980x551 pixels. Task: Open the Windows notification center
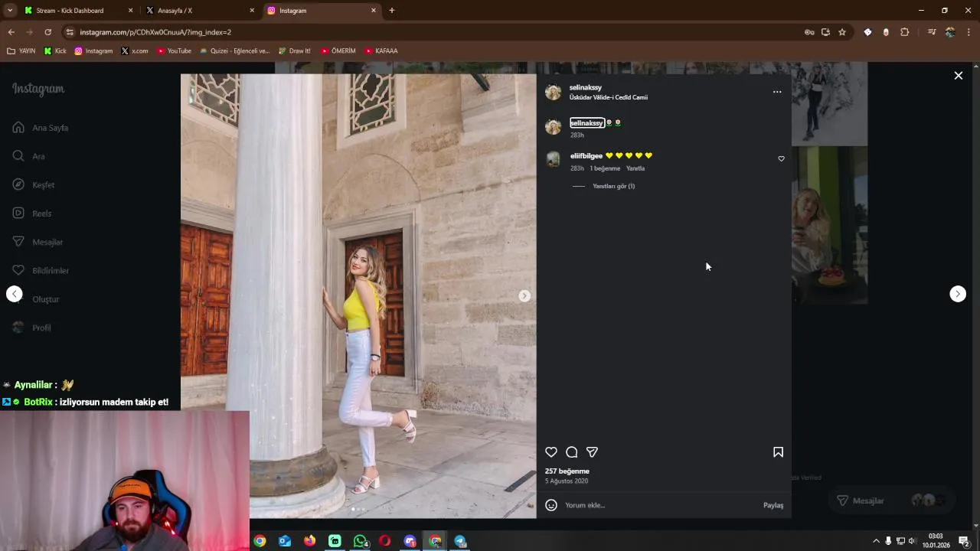pos(964,541)
